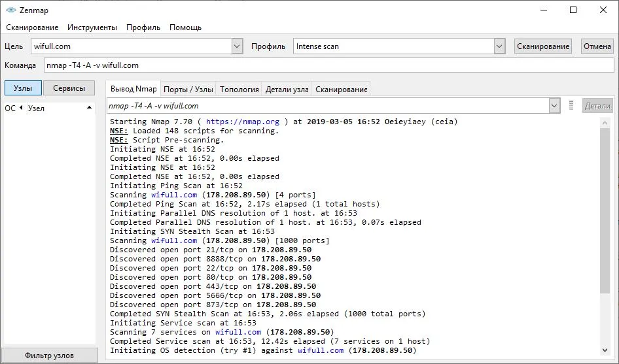Click the output options lines icon beside Детали
Viewport: 619px width, 364px height.
tap(571, 105)
